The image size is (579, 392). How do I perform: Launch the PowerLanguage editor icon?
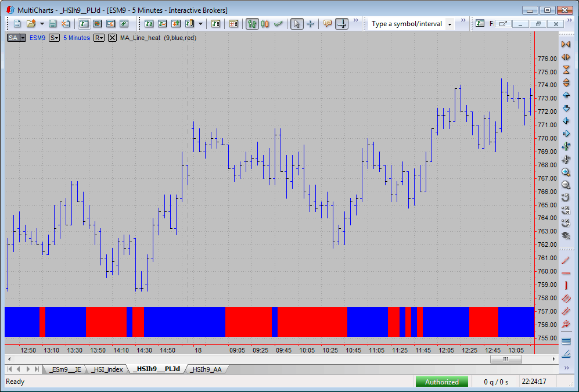tap(124, 24)
